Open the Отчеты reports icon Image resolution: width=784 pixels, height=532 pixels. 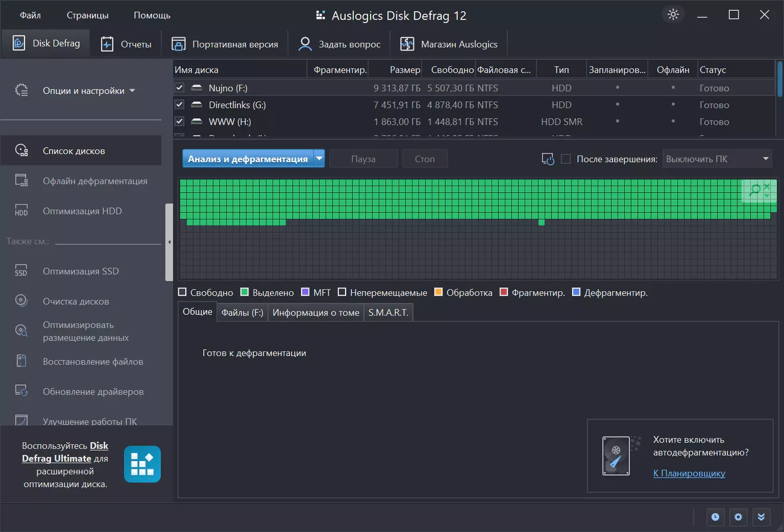point(107,44)
